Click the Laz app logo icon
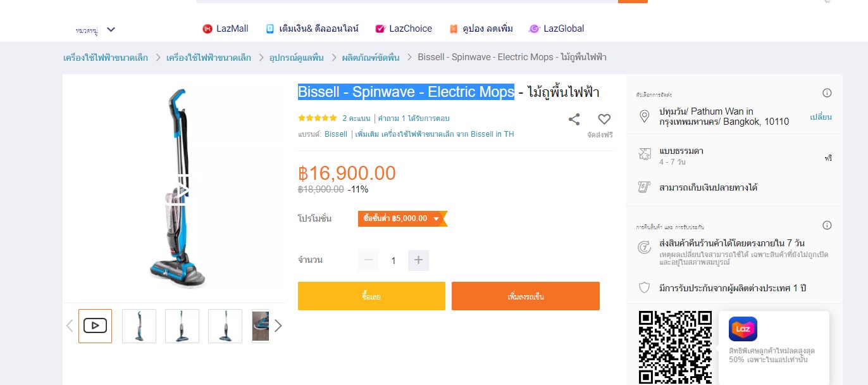The image size is (868, 385). [x=743, y=329]
